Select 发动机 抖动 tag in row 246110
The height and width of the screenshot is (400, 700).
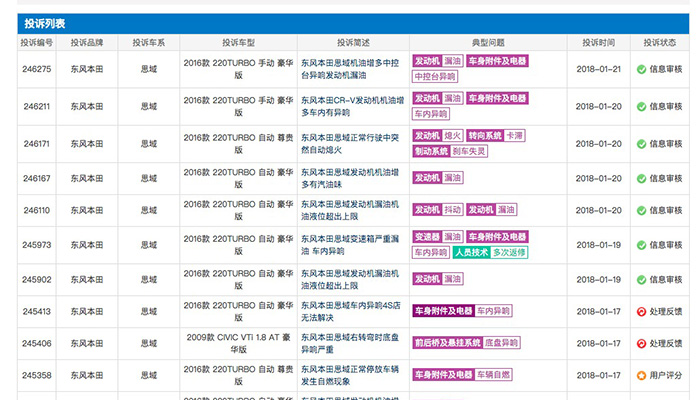tap(438, 210)
